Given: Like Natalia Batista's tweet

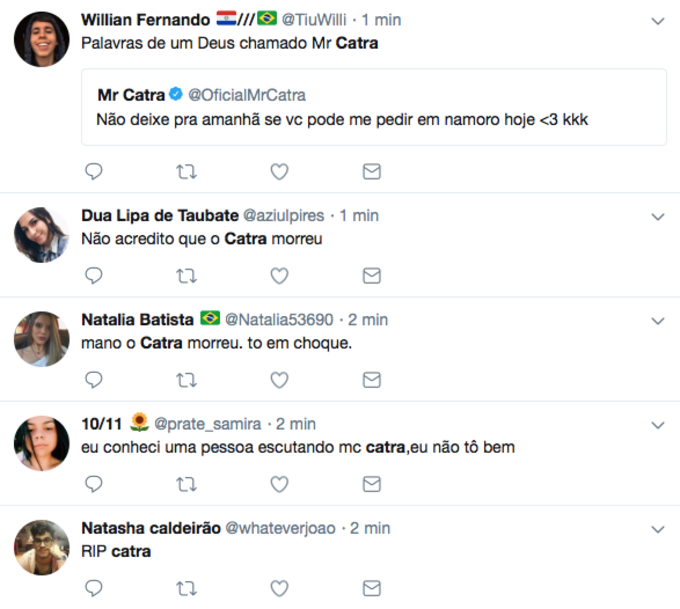Looking at the screenshot, I should click(279, 379).
